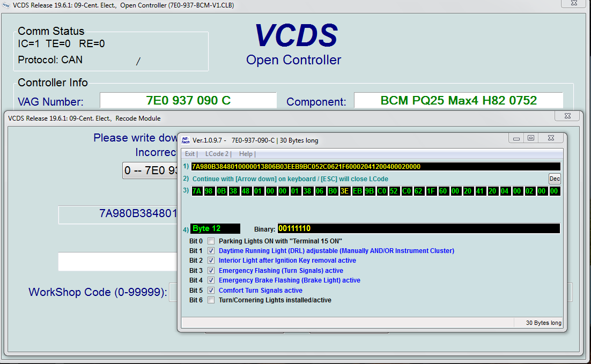Screen dimensions: 591x364
Task: Open the Exit menu in LCode
Action: click(x=191, y=154)
